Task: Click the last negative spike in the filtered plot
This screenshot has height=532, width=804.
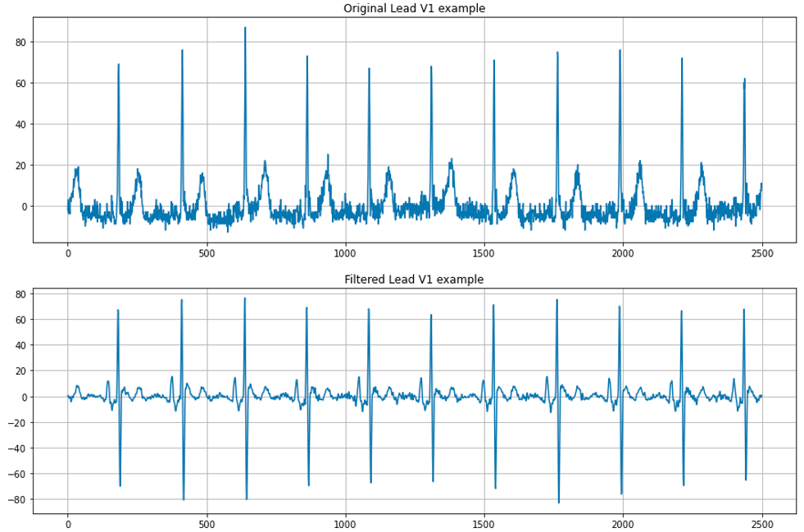Action: coord(746,479)
